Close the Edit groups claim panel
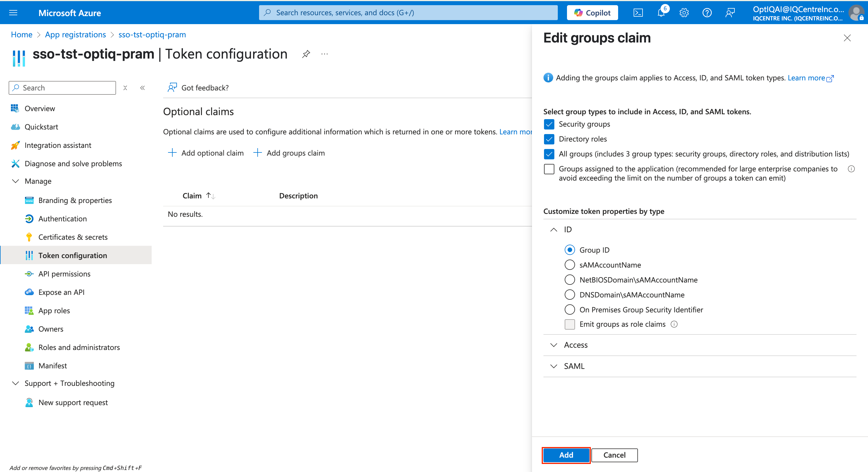 click(x=847, y=38)
